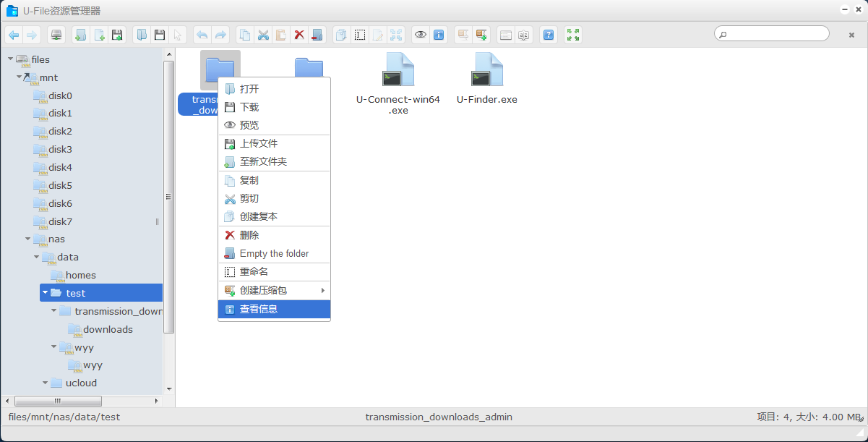This screenshot has width=868, height=442.
Task: Click the mount network volume toolbar icon
Action: pos(56,35)
